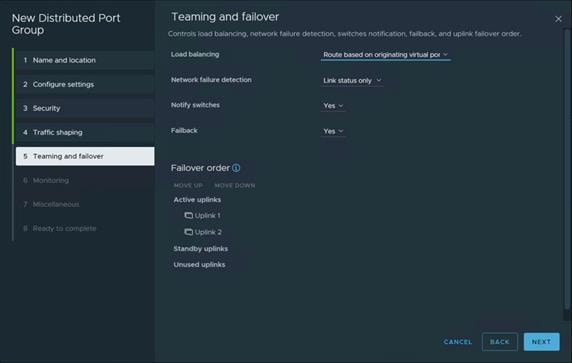Click the Failover order info icon

click(236, 168)
